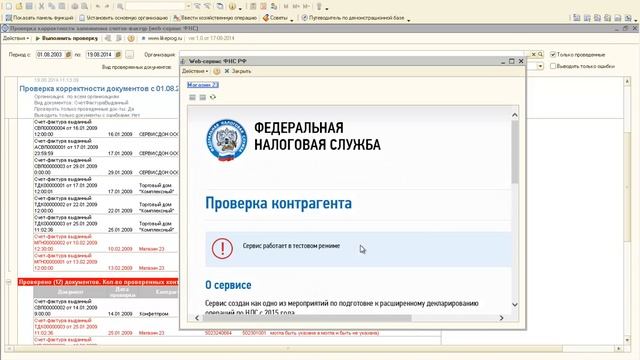Image resolution: width=640 pixels, height=360 pixels.
Task: Click the period start date field
Action: [x=50, y=54]
